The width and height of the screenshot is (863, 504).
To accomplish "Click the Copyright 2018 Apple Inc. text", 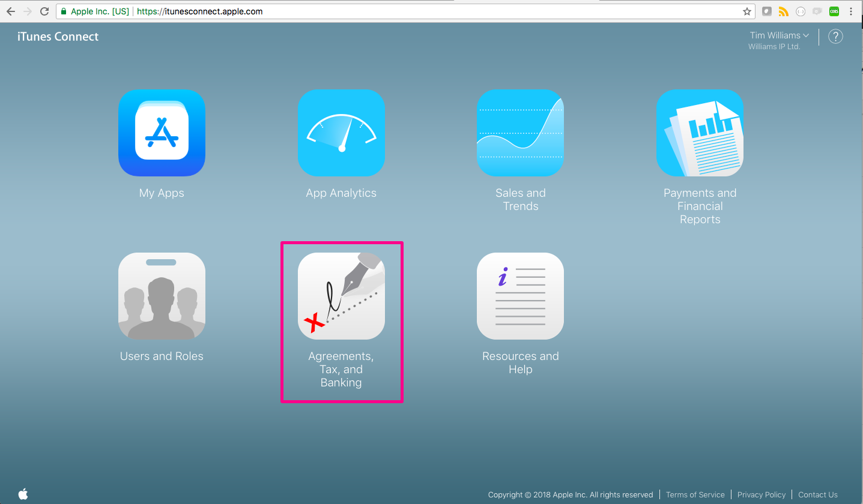I will point(570,495).
